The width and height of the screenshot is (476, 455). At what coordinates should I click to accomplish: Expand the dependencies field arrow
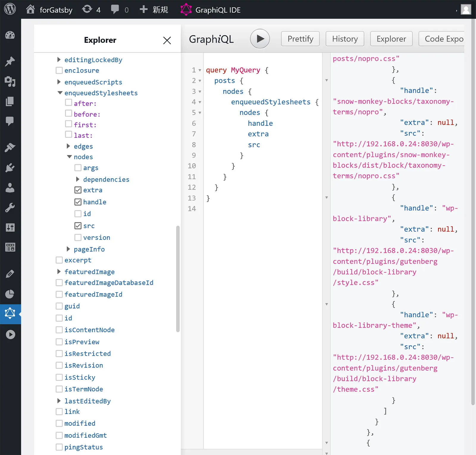click(x=78, y=179)
